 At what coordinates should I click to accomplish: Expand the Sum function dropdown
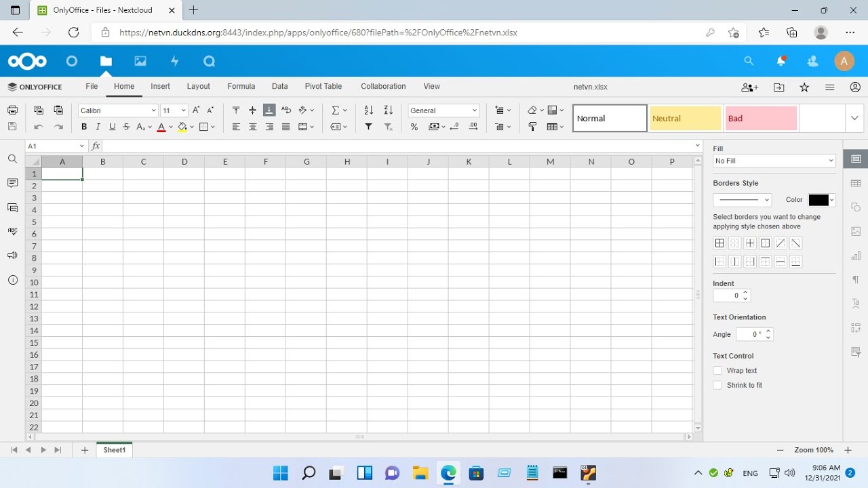coord(345,110)
